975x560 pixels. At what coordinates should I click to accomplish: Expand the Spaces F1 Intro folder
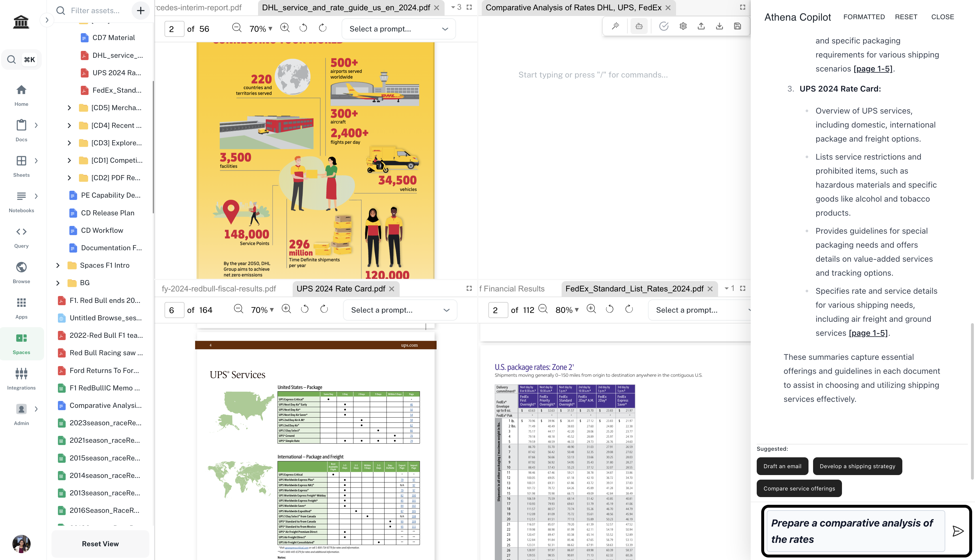58,265
